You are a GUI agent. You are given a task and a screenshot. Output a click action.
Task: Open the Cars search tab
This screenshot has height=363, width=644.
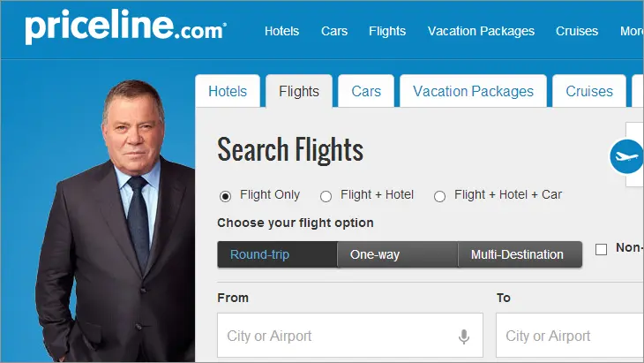click(x=366, y=91)
